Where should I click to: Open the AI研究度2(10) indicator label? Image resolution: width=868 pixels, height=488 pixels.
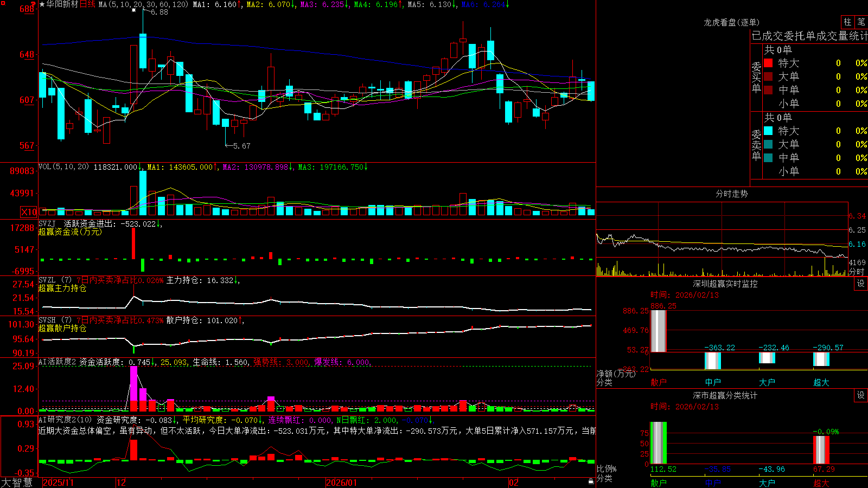pyautogui.click(x=65, y=420)
